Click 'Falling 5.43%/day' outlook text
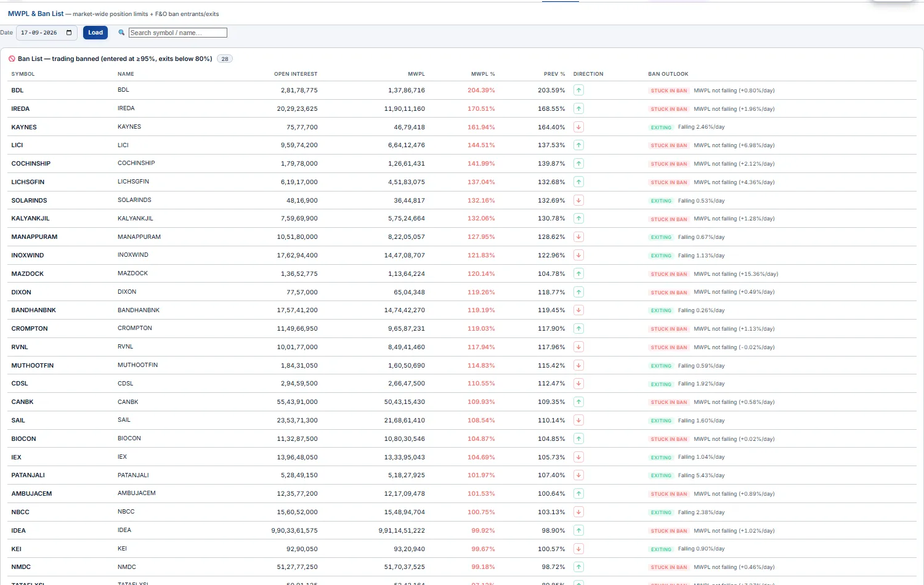The width and height of the screenshot is (924, 585). [701, 475]
